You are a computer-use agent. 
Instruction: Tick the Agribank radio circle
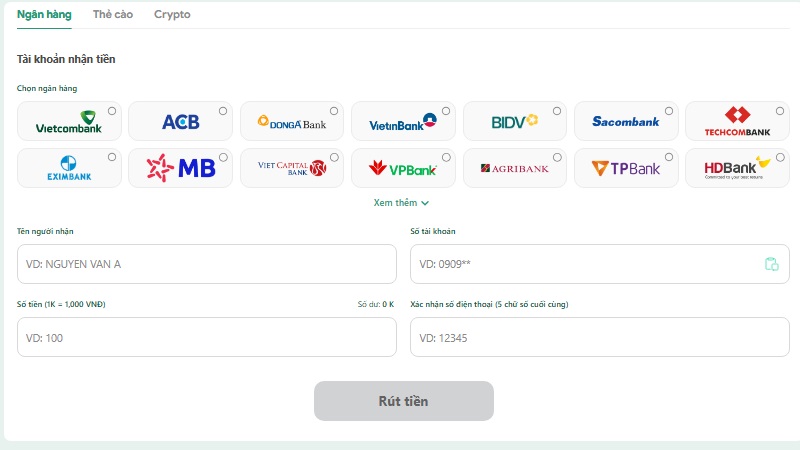click(x=557, y=157)
